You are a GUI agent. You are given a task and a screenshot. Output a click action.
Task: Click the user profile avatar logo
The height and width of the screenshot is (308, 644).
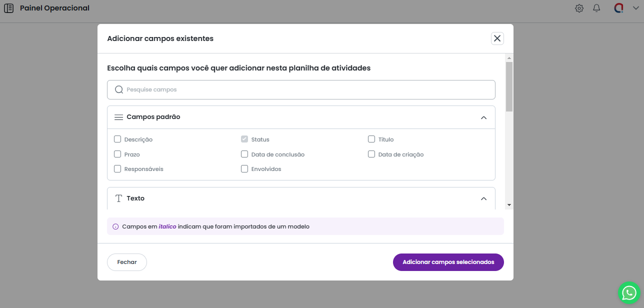[618, 8]
